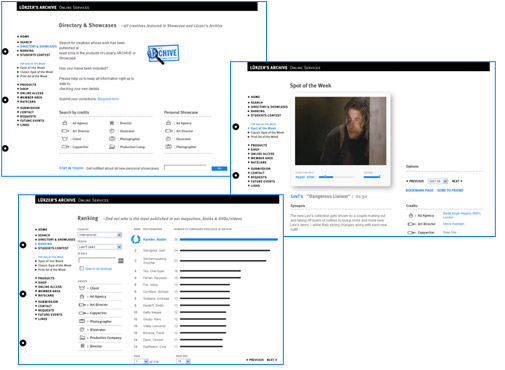505x370 pixels.
Task: Select highlighted Ranking item in left menu
Action: point(45,244)
